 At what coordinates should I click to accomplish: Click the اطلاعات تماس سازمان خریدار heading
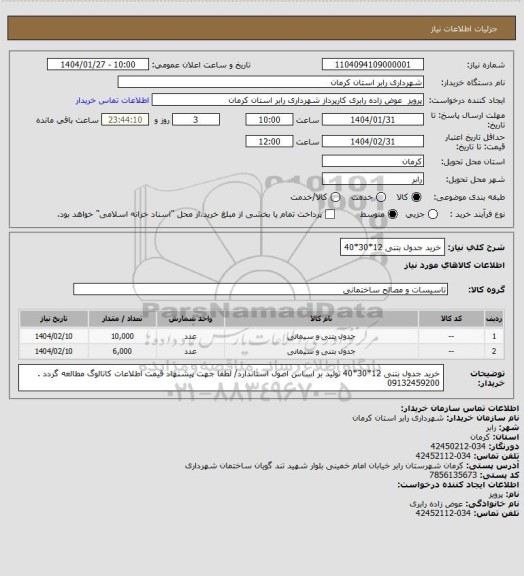(460, 408)
